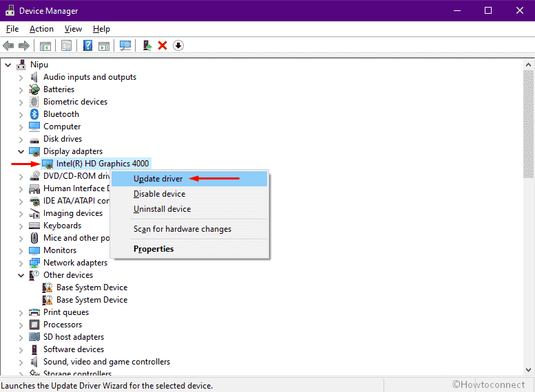This screenshot has width=535, height=392.
Task: Choose Uninstall device from context menu
Action: coord(162,209)
